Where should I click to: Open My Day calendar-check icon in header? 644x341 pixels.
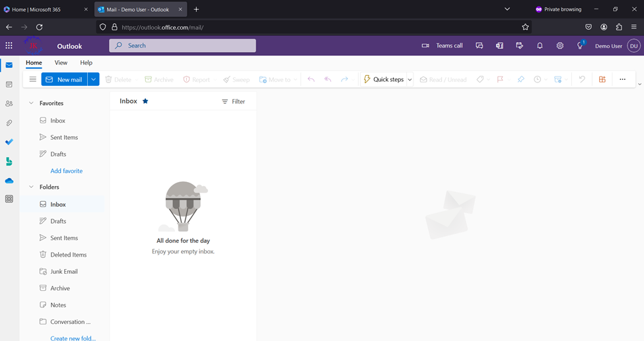(x=520, y=46)
